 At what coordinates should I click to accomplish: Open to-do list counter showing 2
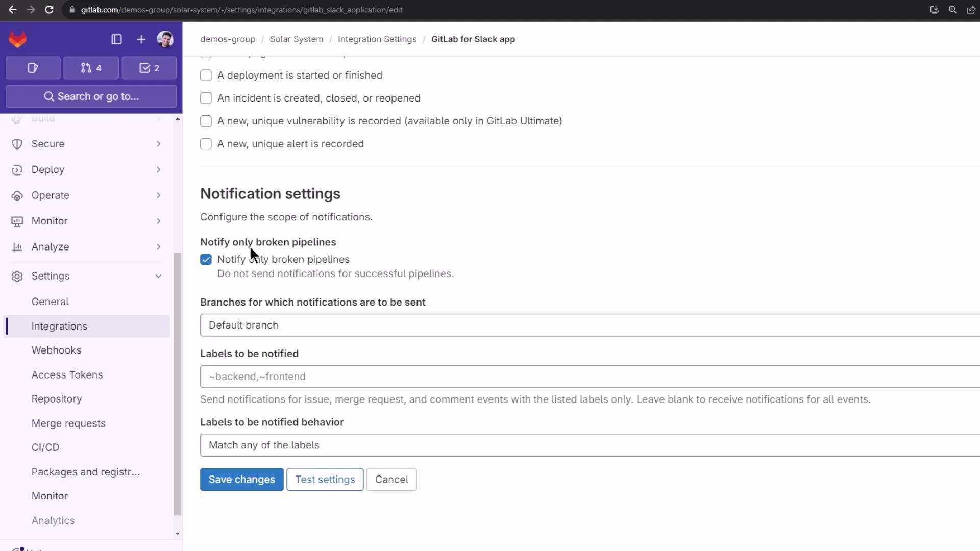(149, 68)
